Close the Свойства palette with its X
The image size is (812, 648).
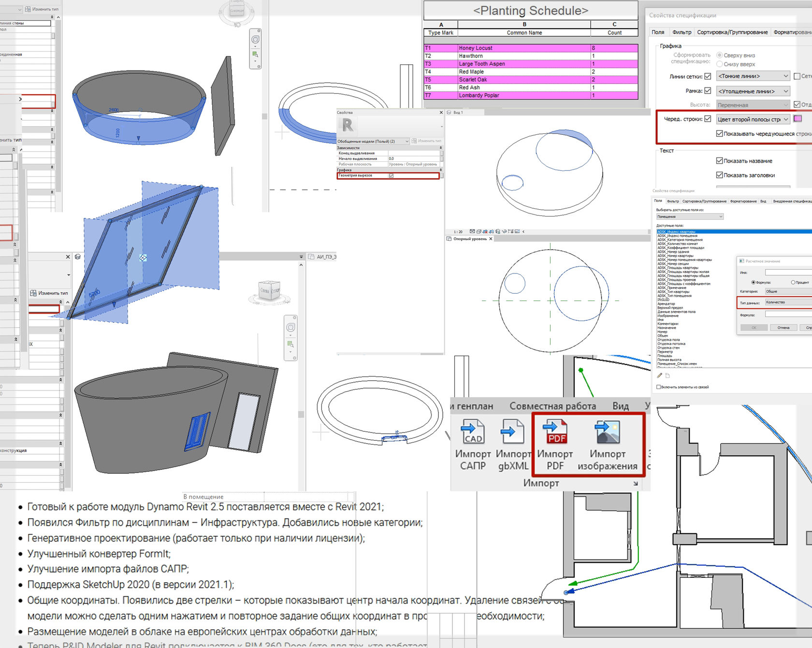[x=441, y=113]
